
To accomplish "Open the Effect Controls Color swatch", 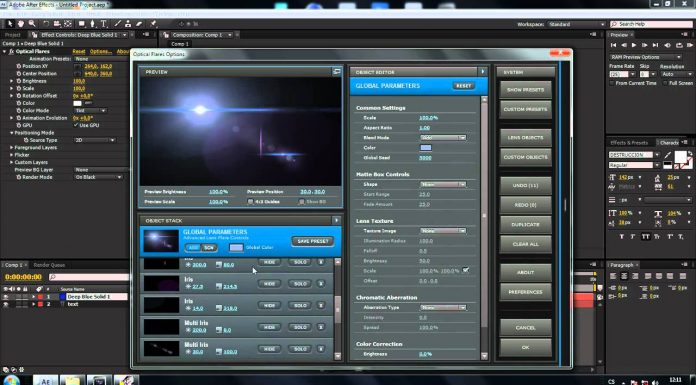I will (x=77, y=103).
